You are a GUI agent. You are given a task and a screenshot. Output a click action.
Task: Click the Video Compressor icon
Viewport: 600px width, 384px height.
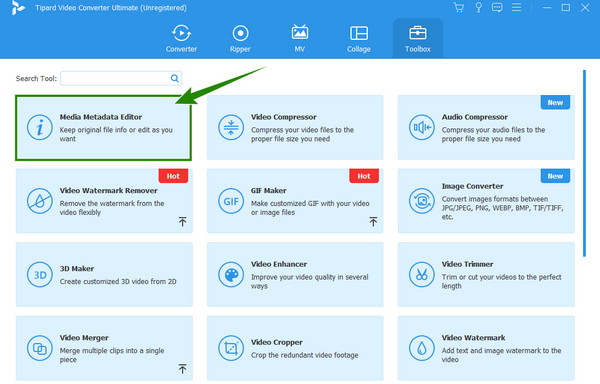(231, 127)
